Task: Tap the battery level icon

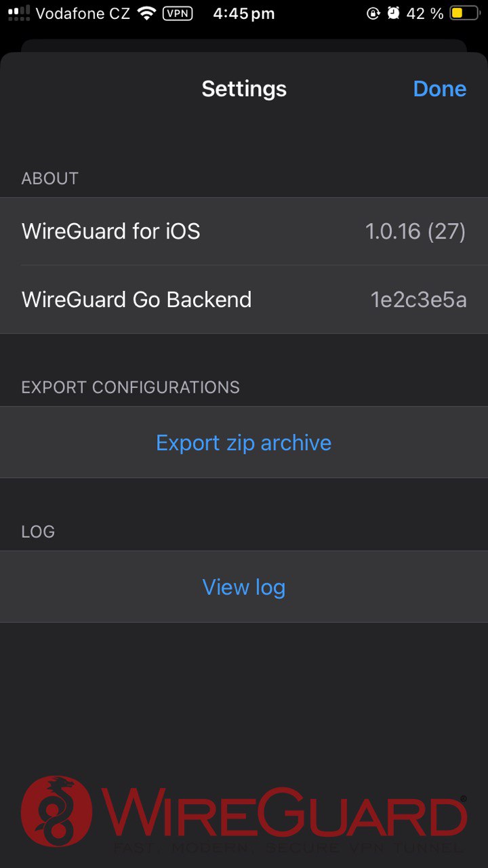Action: [464, 14]
